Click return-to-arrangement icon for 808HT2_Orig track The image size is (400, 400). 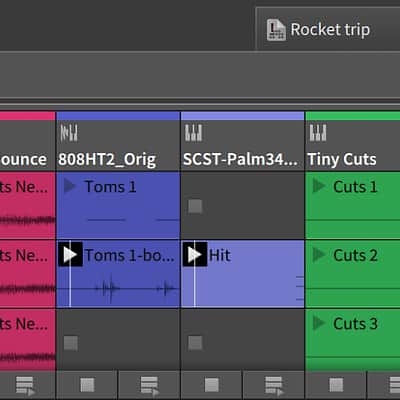click(149, 386)
